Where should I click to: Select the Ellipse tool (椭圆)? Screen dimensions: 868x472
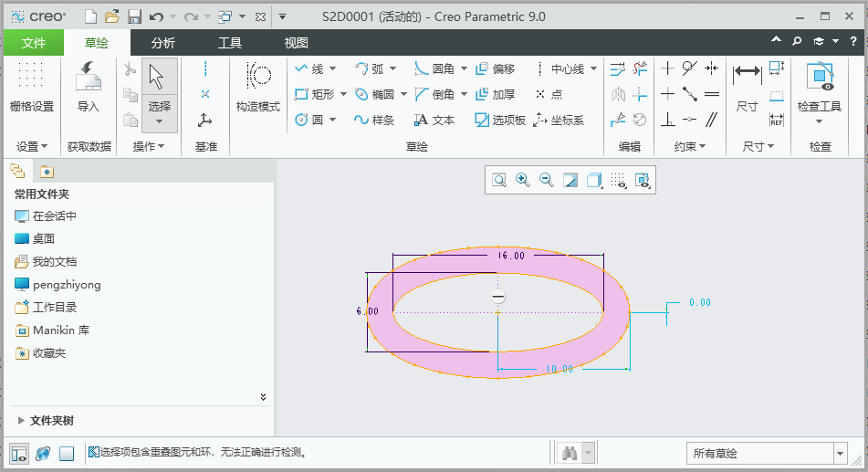pos(374,94)
